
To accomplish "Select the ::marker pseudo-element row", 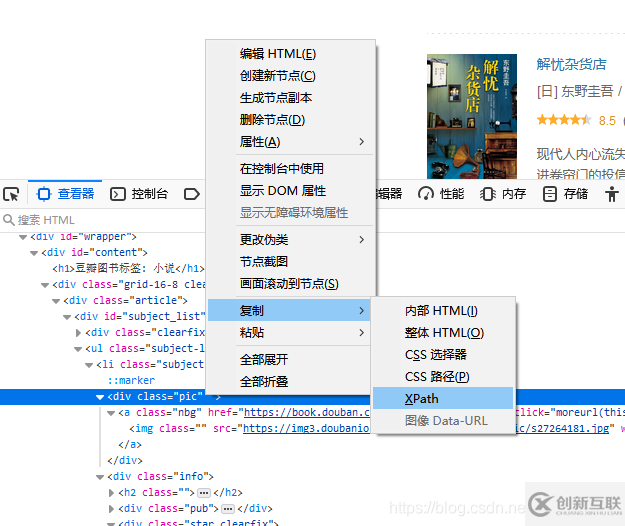I will click(x=131, y=381).
